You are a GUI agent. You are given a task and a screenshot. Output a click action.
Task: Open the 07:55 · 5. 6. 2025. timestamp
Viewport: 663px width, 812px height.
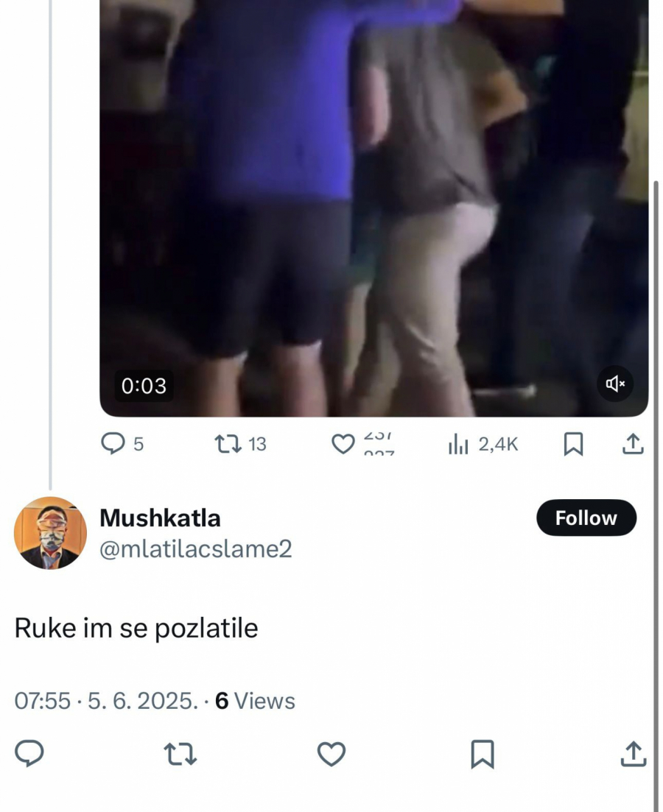(106, 701)
